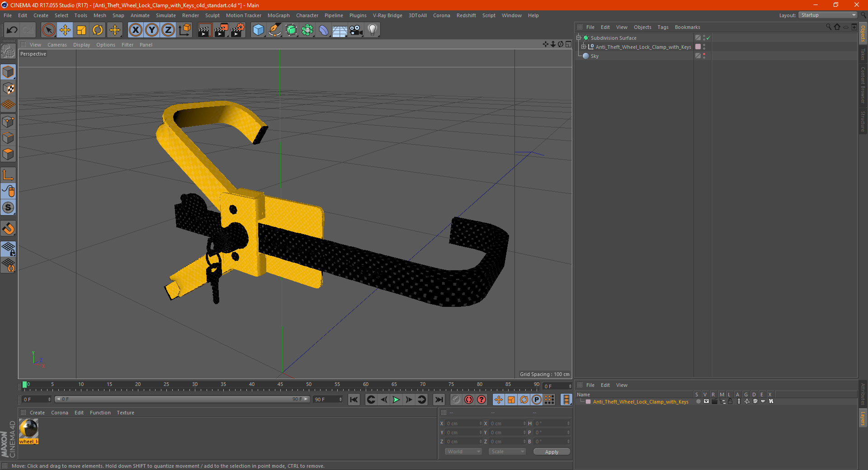The height and width of the screenshot is (470, 868).
Task: Expand Anti_Theft_Wheel_Lock_Clamp_with_Keys object tree
Action: (584, 47)
